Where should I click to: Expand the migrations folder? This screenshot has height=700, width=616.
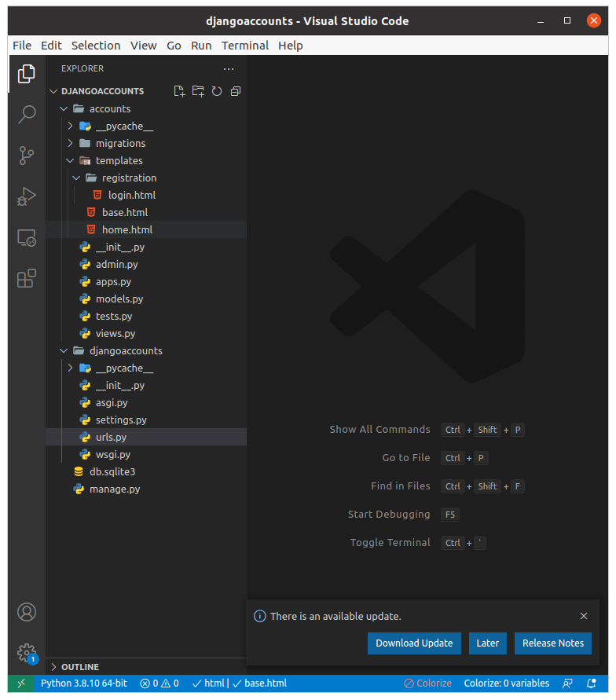point(70,143)
